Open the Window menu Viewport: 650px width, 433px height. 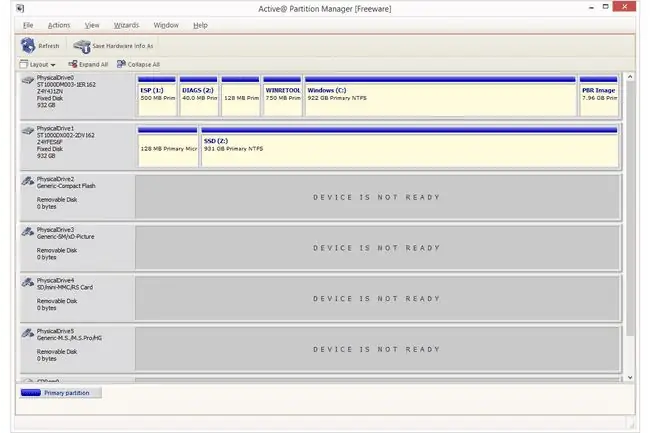click(x=166, y=25)
